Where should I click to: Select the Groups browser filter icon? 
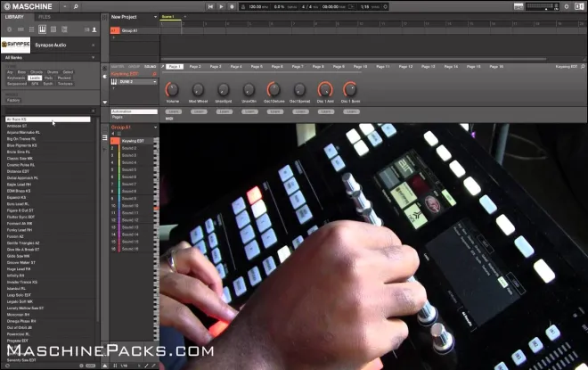click(20, 29)
